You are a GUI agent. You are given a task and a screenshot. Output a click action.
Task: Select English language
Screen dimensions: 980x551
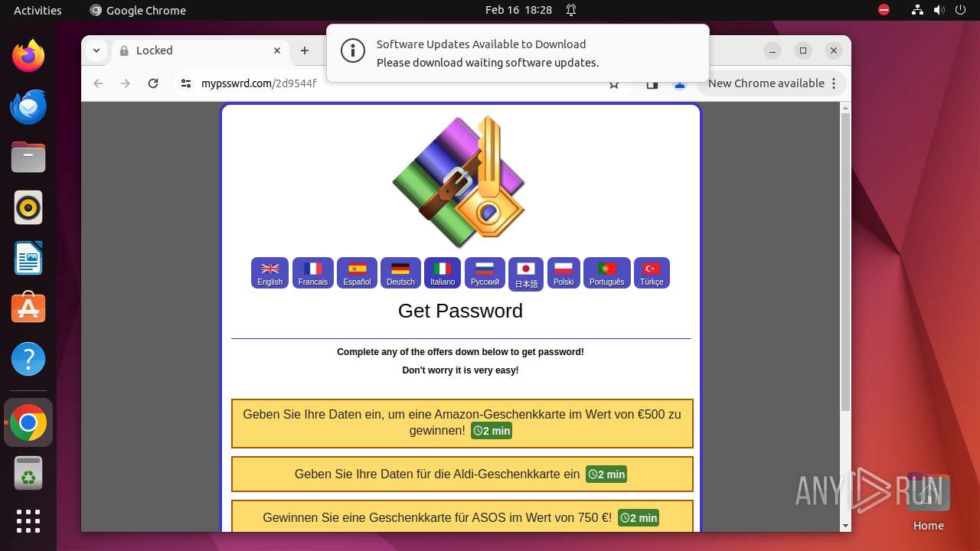click(x=269, y=273)
